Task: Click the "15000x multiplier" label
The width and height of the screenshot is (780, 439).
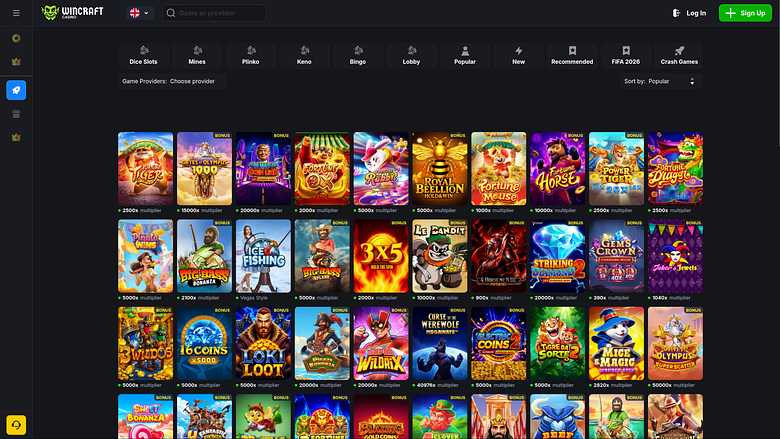Action: [201, 210]
